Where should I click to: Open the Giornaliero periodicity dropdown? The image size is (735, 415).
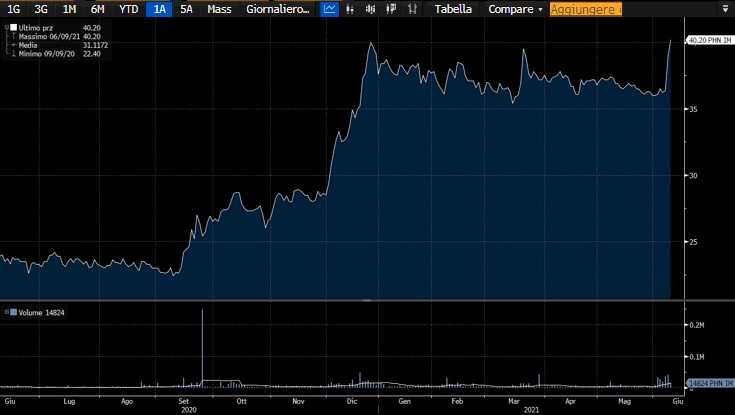tap(278, 9)
